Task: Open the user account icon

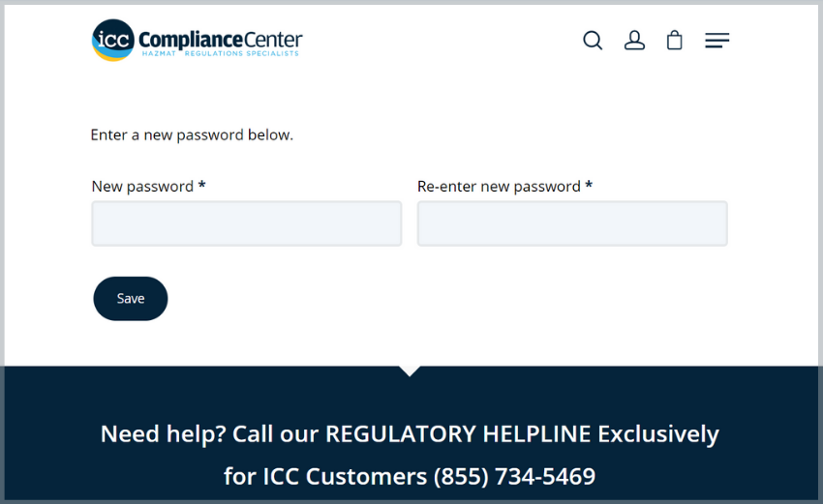Action: tap(634, 41)
